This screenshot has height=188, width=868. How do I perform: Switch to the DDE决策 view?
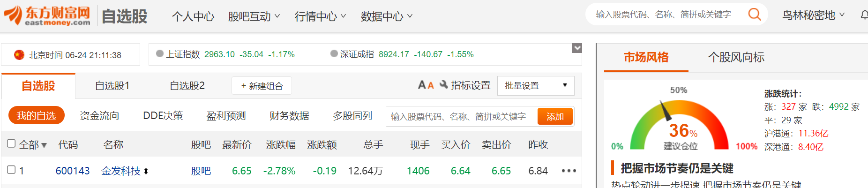point(163,116)
